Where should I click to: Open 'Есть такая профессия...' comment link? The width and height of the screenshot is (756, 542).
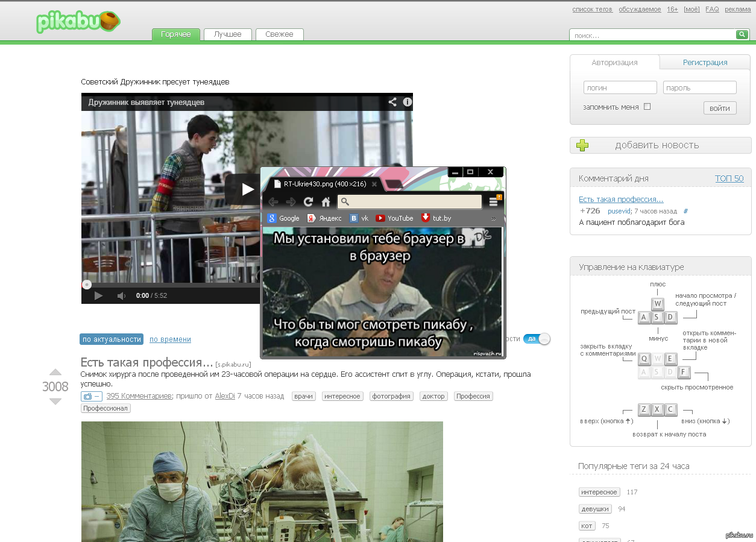[621, 199]
